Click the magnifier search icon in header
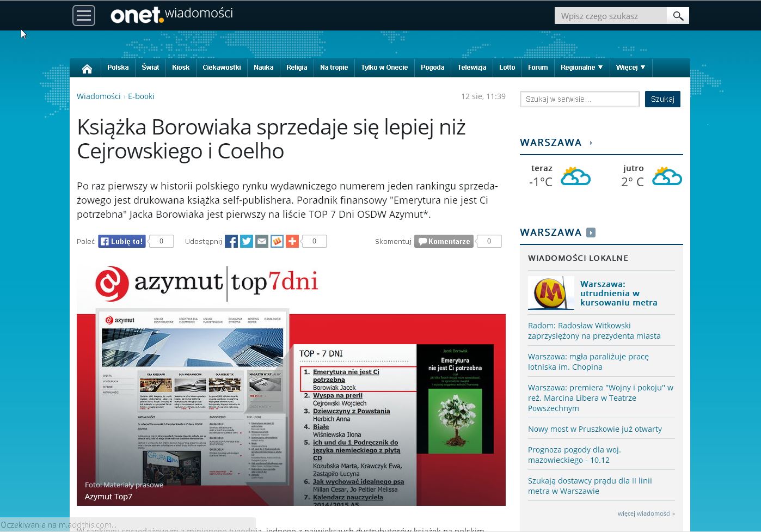This screenshot has height=532, width=761. point(678,16)
